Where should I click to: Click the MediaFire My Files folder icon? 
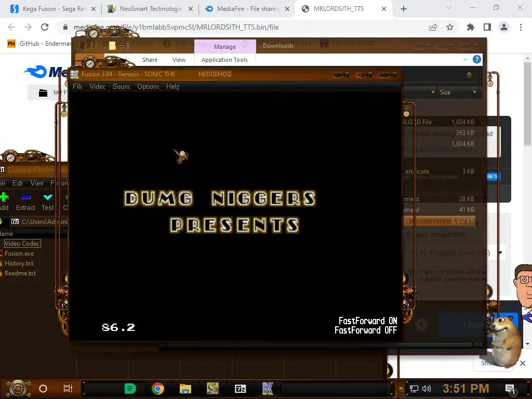point(43,92)
